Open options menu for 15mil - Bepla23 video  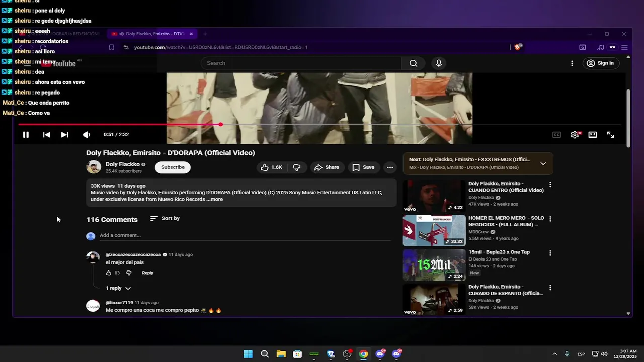point(550,253)
